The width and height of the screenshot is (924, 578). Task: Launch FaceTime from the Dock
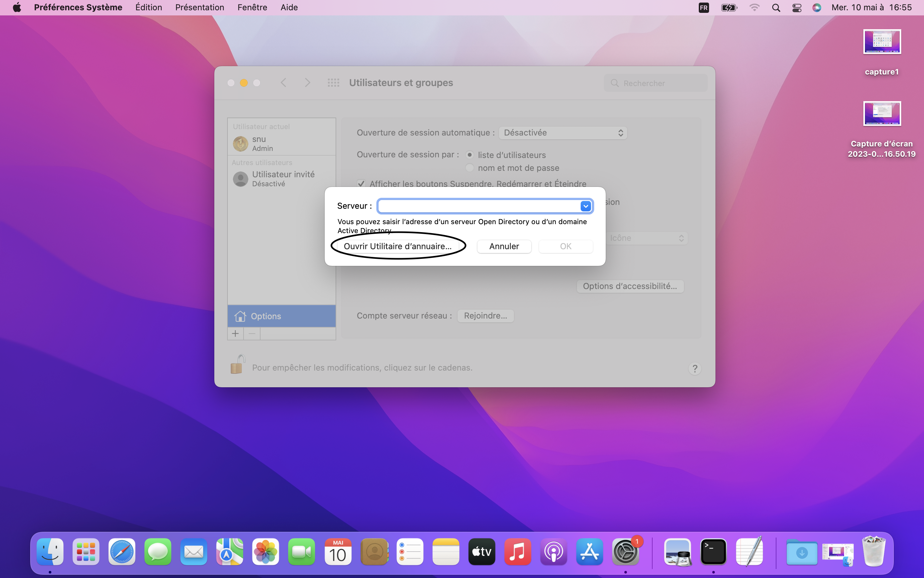click(302, 552)
